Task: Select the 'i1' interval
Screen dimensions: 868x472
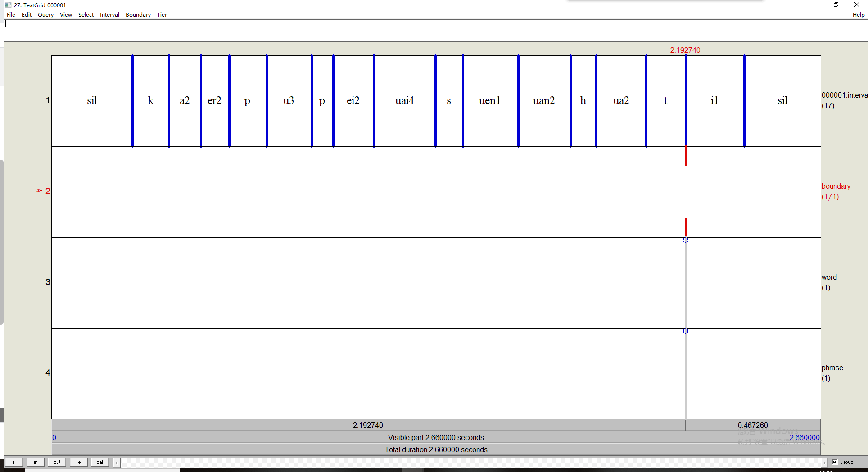Action: [714, 101]
